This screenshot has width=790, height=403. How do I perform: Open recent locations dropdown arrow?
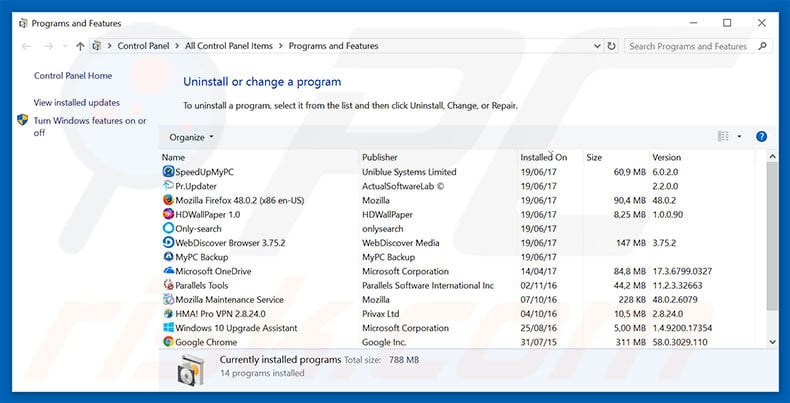tap(64, 46)
